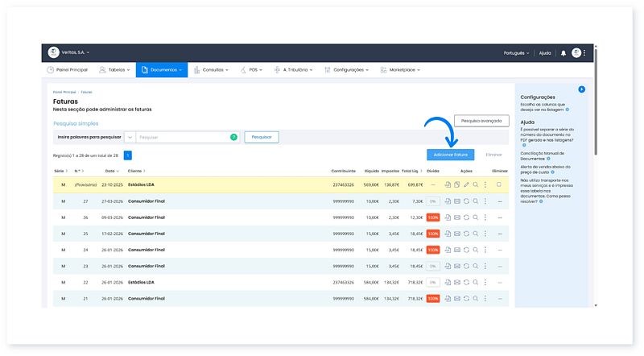Expand the Veritas, S.A. company dropdown

coord(76,52)
